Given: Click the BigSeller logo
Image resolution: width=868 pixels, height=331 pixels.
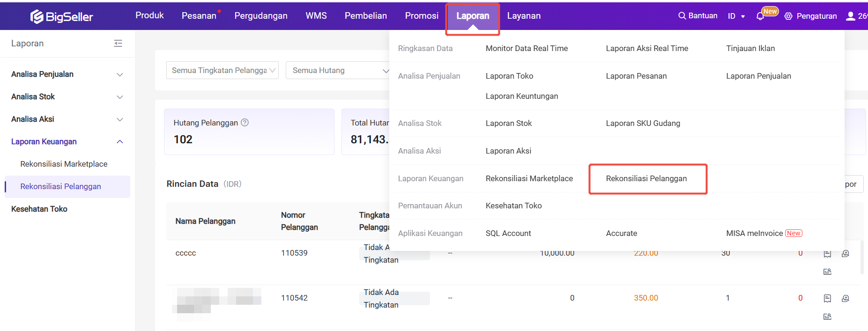Looking at the screenshot, I should (x=62, y=17).
